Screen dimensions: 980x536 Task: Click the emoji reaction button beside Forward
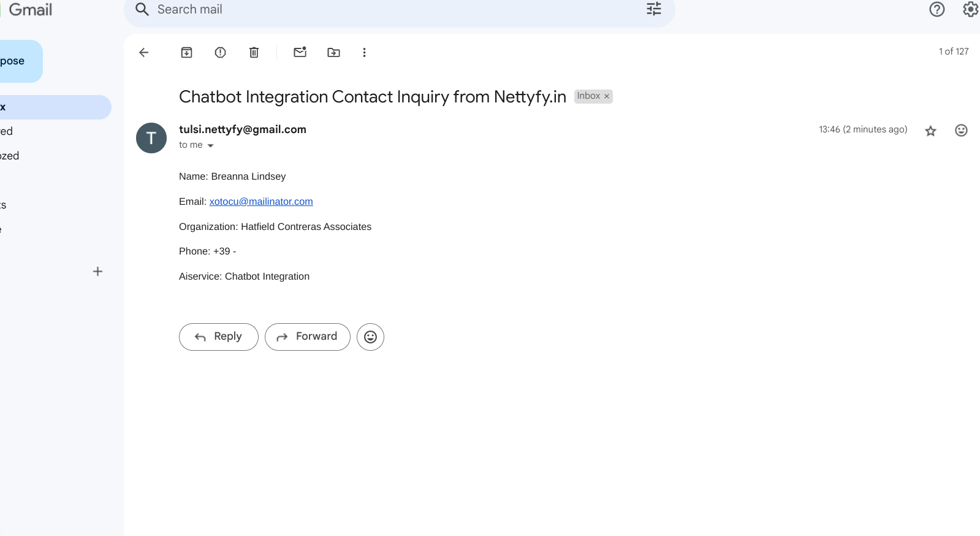click(370, 337)
